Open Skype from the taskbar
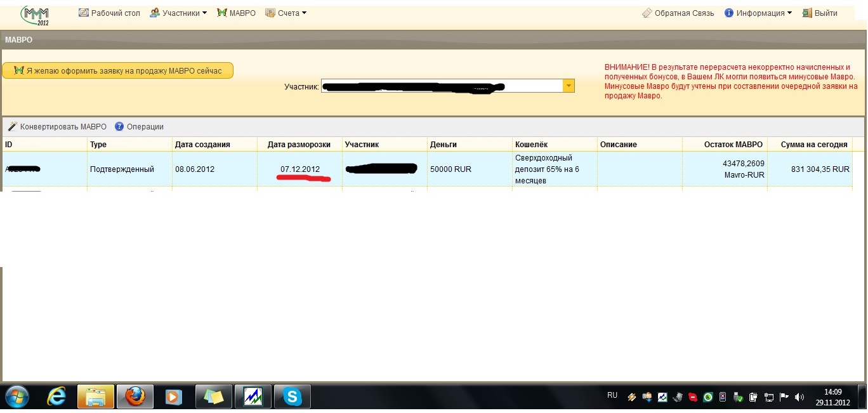 point(293,397)
